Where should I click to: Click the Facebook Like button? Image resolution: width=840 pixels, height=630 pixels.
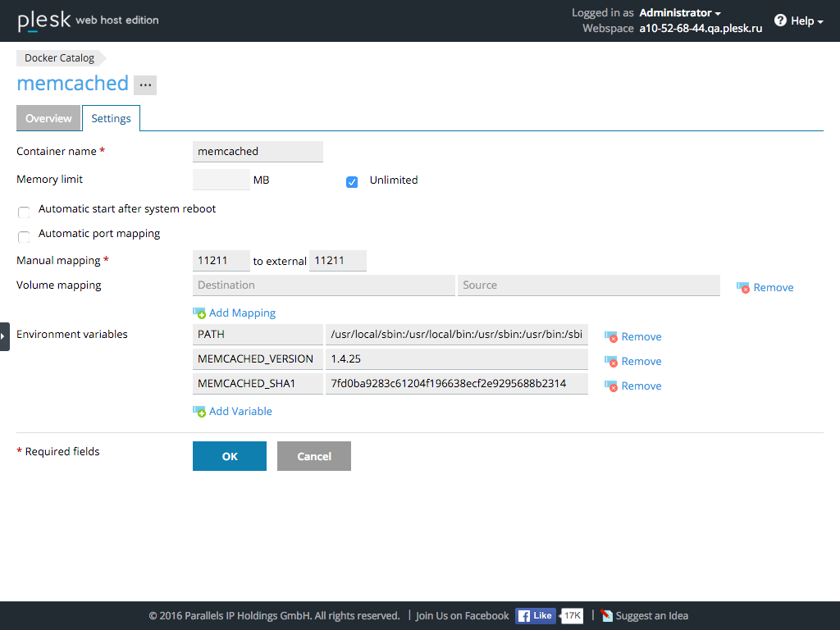[x=535, y=615]
